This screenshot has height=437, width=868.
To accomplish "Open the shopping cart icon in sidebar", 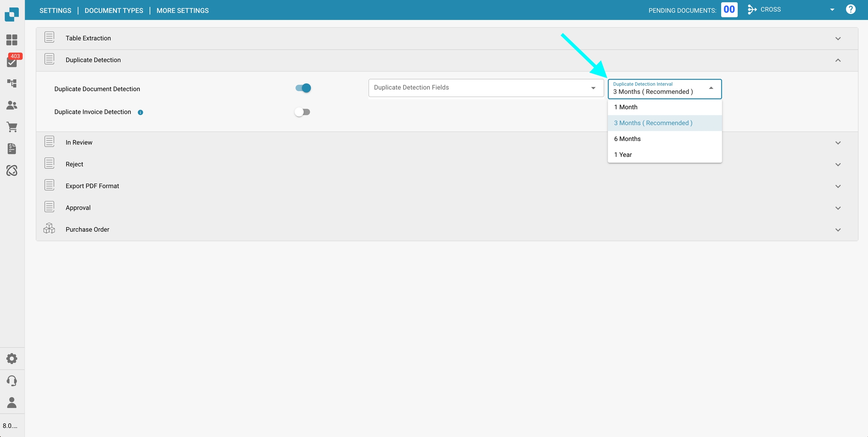I will pyautogui.click(x=12, y=127).
